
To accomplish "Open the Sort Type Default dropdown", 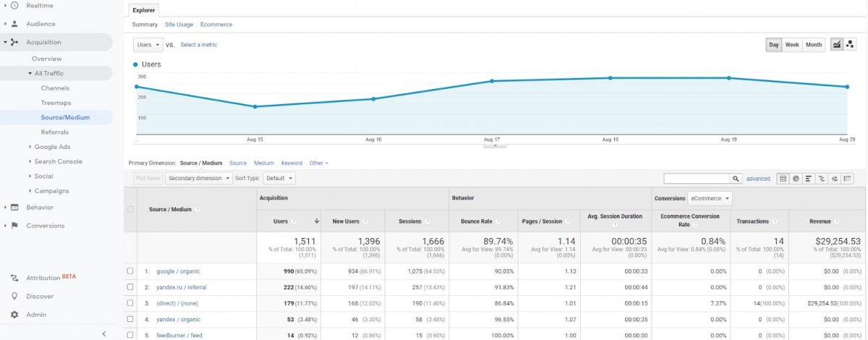I will tap(279, 178).
